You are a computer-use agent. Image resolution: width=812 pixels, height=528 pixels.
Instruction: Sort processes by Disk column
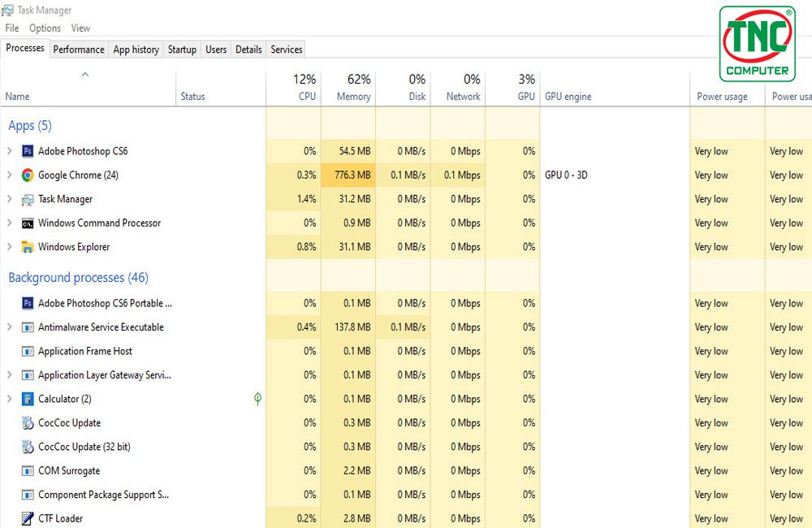coord(403,87)
